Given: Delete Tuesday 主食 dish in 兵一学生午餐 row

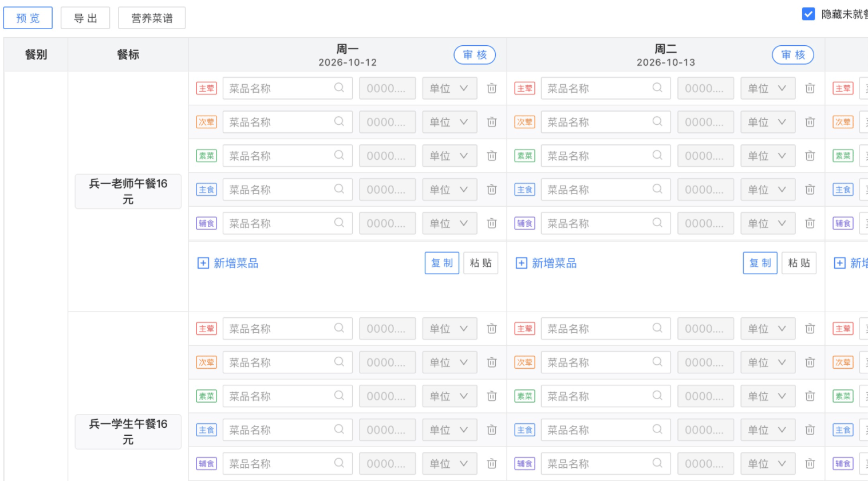Looking at the screenshot, I should point(810,431).
